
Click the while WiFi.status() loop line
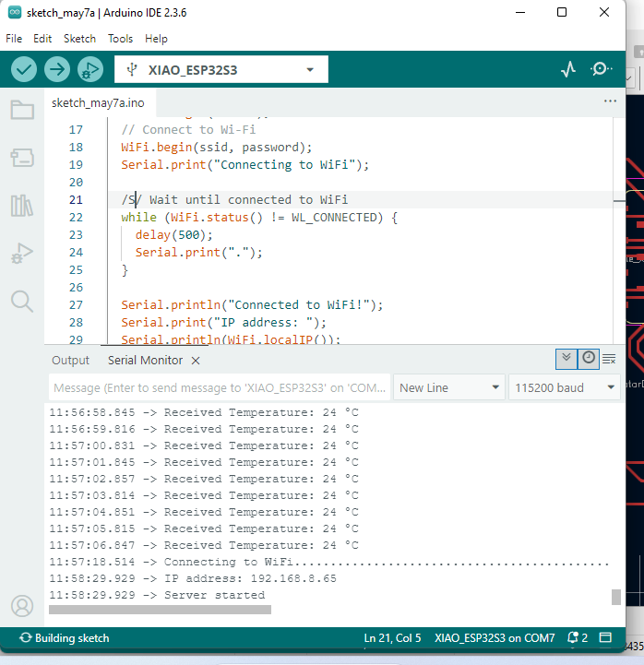259,217
